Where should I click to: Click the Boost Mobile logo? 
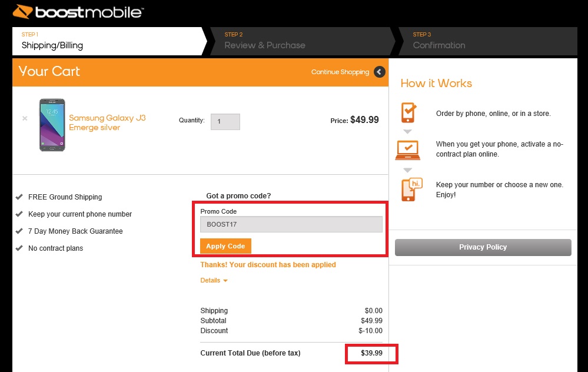[78, 12]
